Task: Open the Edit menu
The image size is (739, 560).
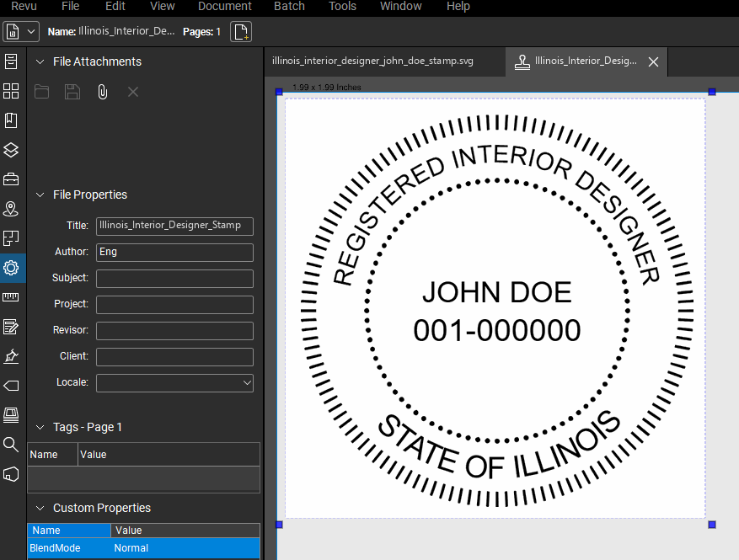Action: click(115, 7)
